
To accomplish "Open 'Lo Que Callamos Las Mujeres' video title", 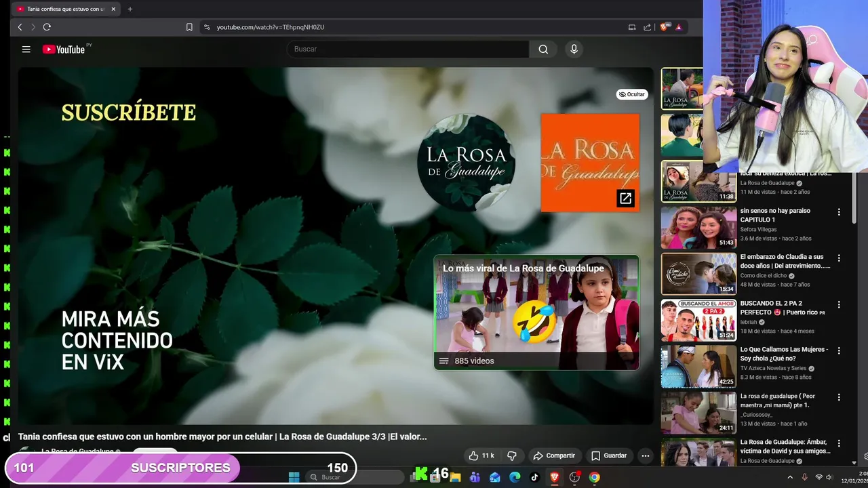I will tap(784, 354).
